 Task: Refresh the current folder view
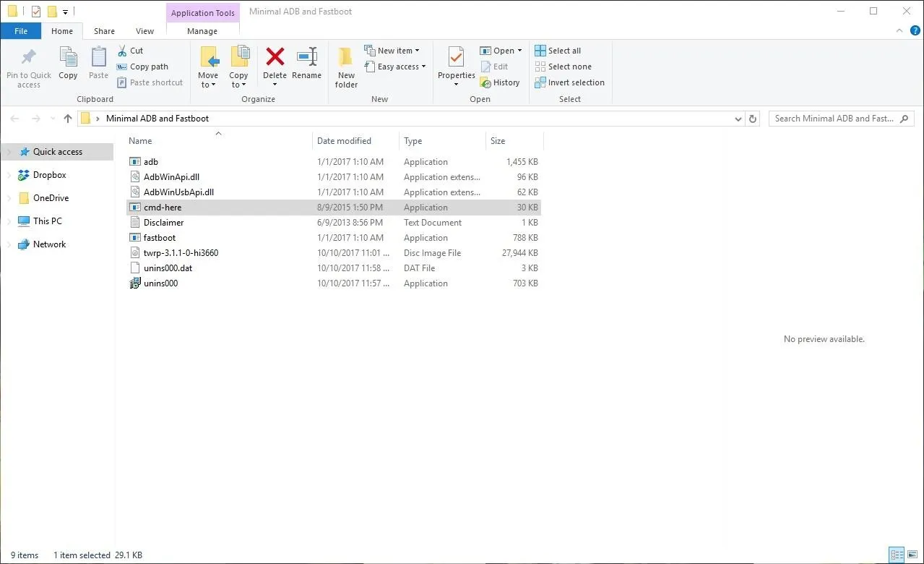(x=753, y=119)
